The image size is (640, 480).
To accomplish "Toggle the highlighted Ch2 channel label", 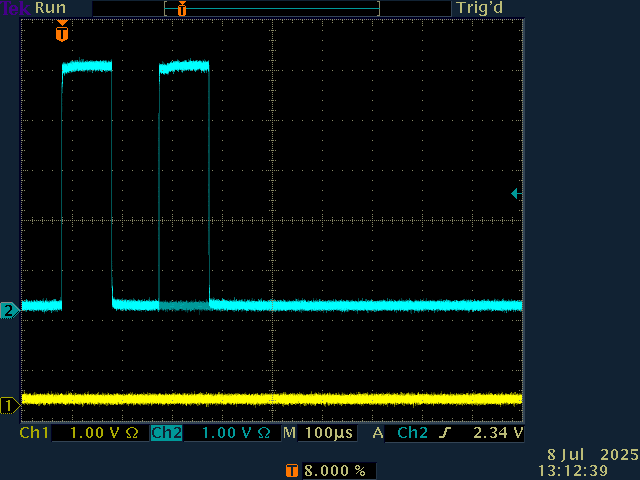I will point(166,434).
